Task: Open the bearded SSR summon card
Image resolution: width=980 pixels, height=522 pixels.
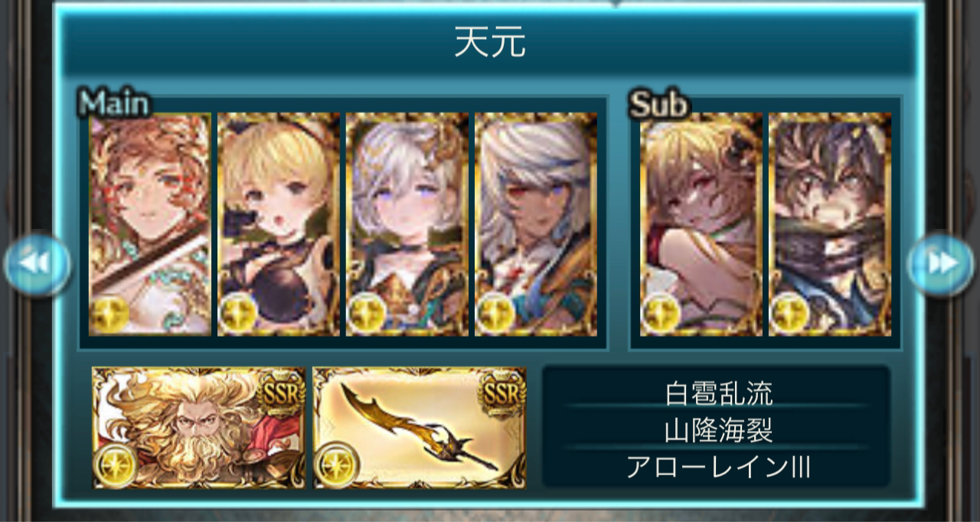Action: 199,428
